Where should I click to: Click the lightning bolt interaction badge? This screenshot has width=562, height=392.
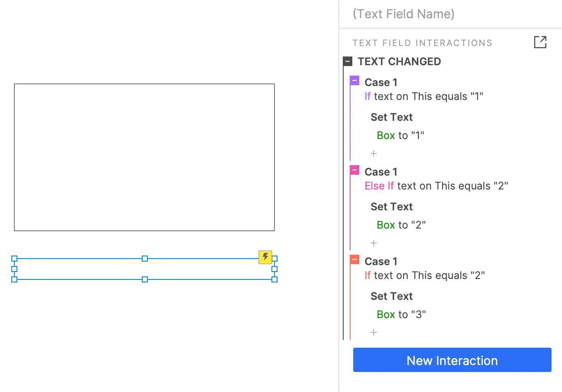[265, 257]
